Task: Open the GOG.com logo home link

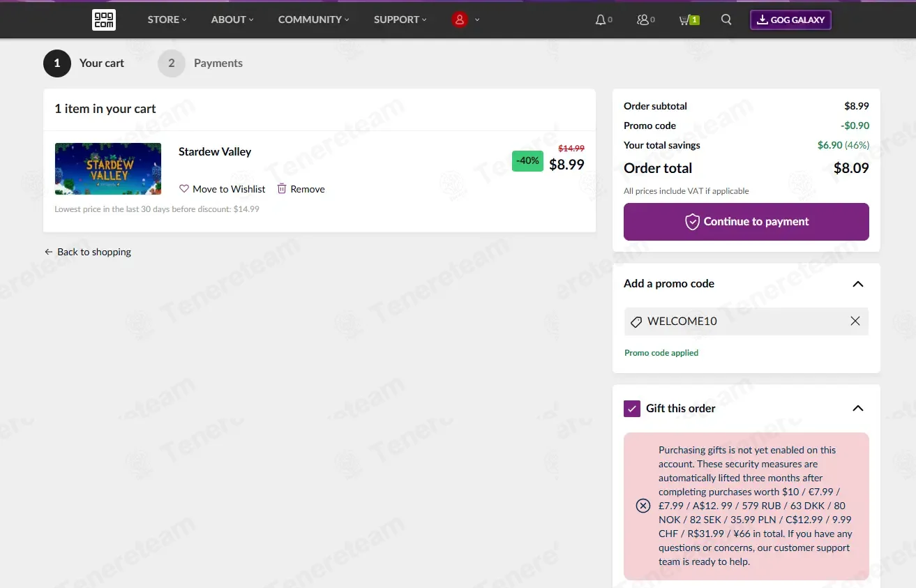Action: (x=104, y=20)
